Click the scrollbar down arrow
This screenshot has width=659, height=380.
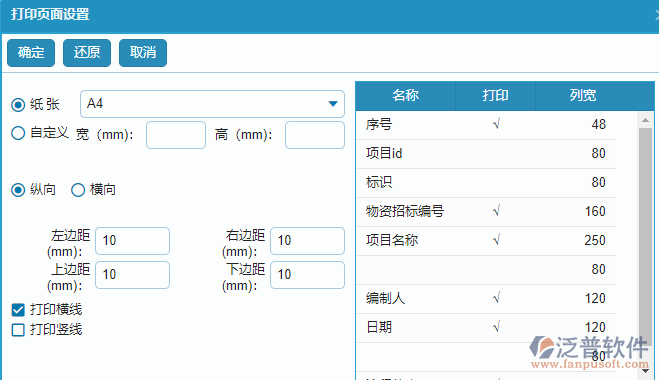pos(646,371)
